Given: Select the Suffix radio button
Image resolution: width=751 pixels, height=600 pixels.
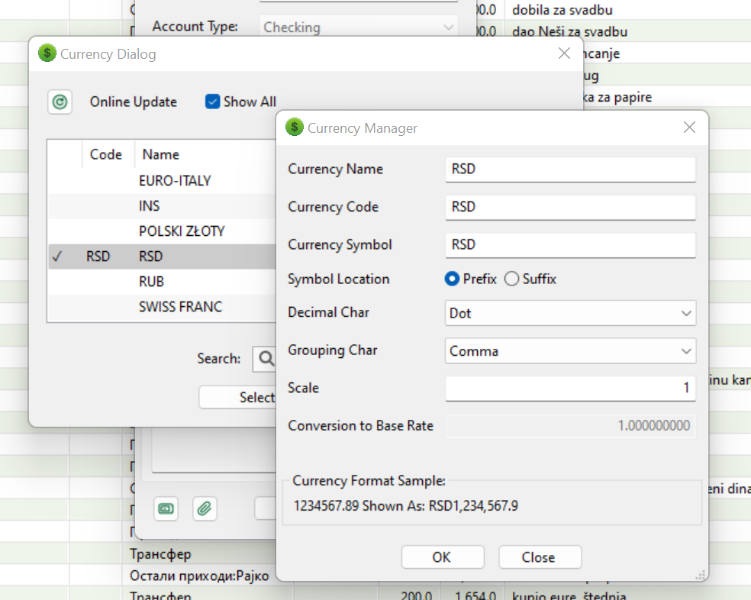Looking at the screenshot, I should coord(511,279).
